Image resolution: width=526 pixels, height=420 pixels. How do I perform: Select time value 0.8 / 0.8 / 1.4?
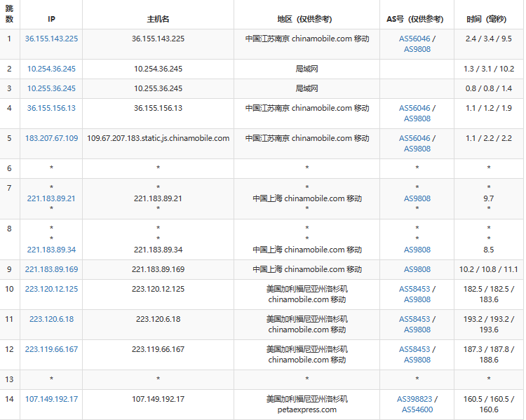pos(489,88)
